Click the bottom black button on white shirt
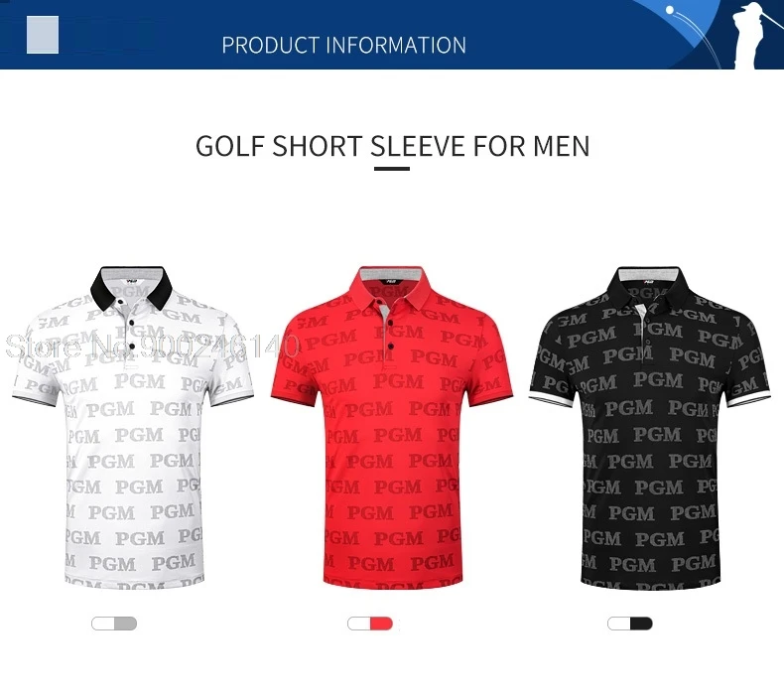Image resolution: width=784 pixels, height=696 pixels. tap(133, 347)
